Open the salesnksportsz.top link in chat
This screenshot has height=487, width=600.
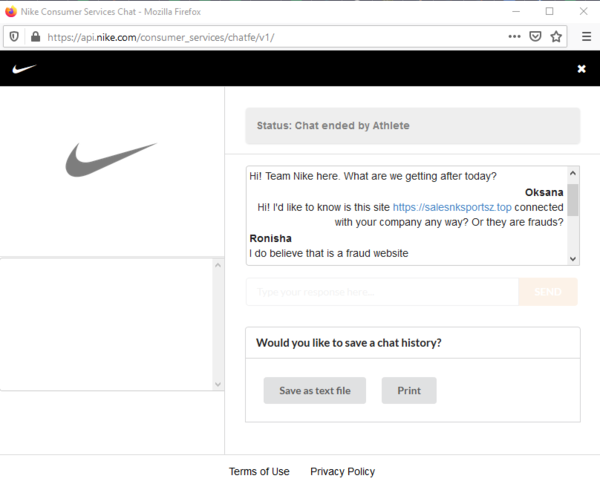452,207
